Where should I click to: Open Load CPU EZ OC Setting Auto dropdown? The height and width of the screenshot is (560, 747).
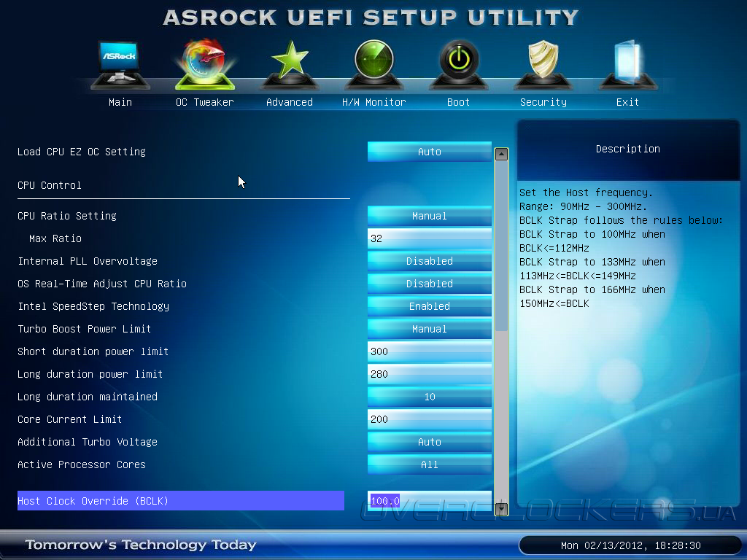pyautogui.click(x=429, y=152)
